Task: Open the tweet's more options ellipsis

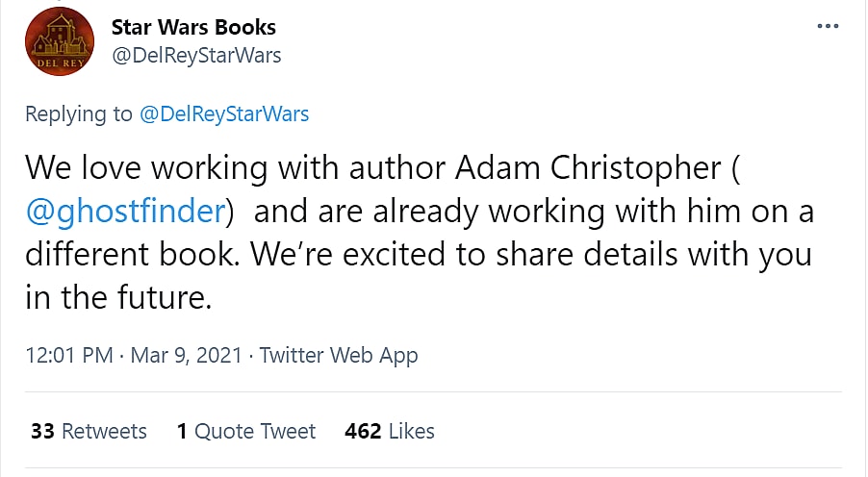Action: click(x=827, y=26)
